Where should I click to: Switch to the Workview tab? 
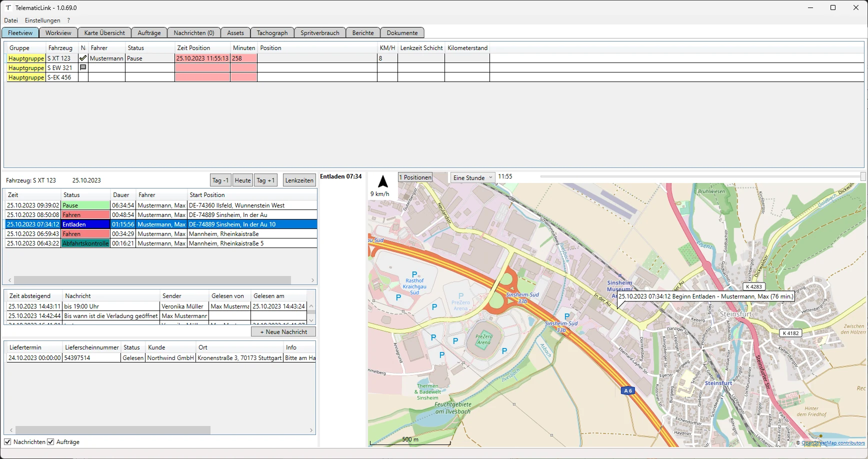(x=58, y=33)
